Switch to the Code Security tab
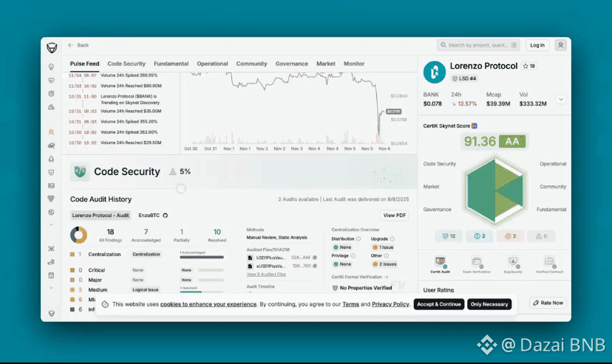The image size is (612, 364). 126,63
